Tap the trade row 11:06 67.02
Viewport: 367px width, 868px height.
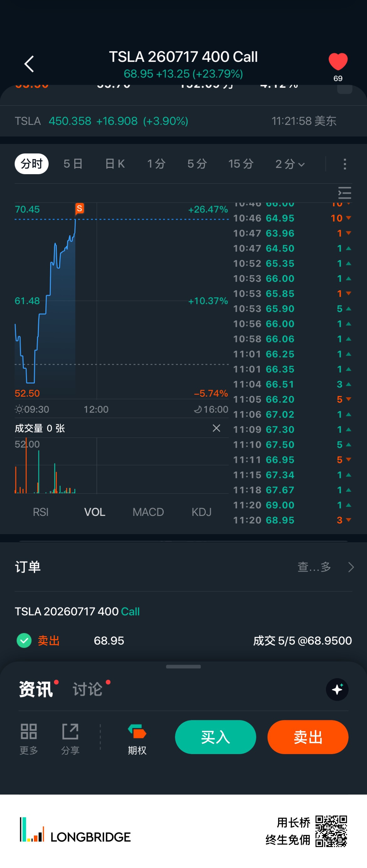[292, 414]
